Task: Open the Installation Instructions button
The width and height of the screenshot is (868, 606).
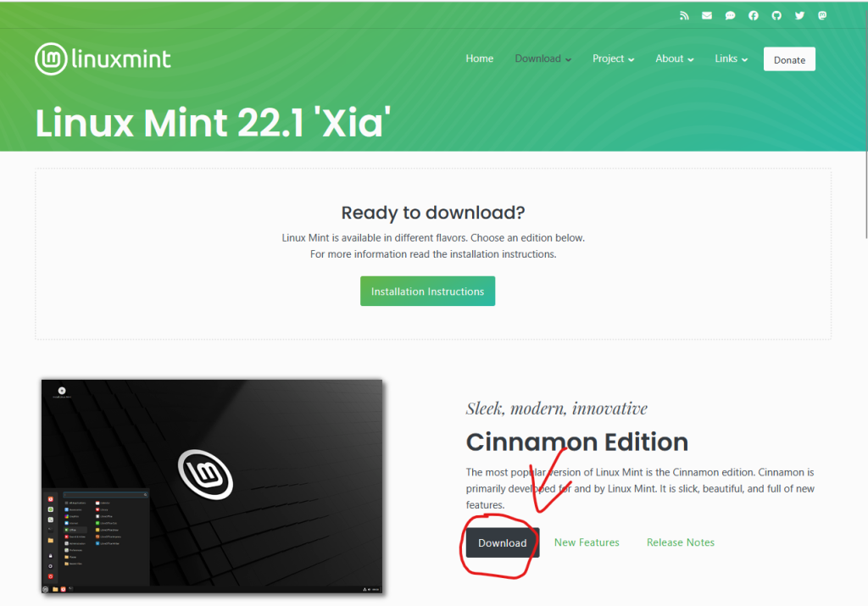Action: 427,291
